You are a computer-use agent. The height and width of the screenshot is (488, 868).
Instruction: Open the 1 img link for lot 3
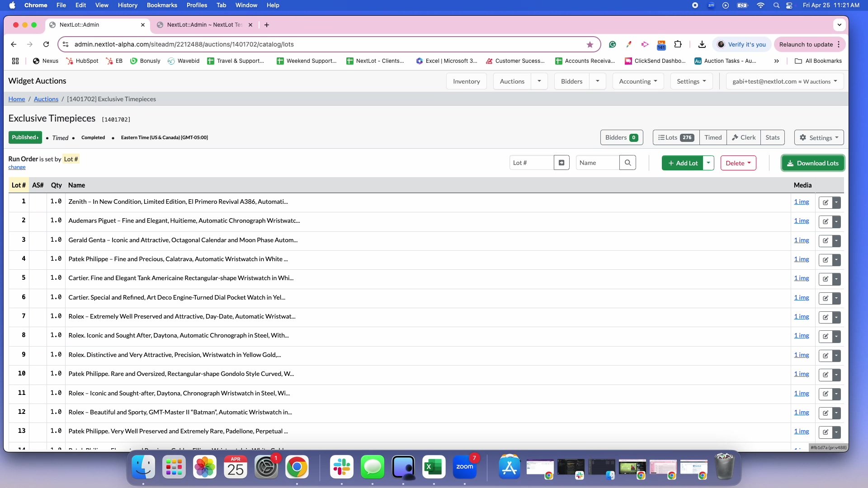point(801,240)
